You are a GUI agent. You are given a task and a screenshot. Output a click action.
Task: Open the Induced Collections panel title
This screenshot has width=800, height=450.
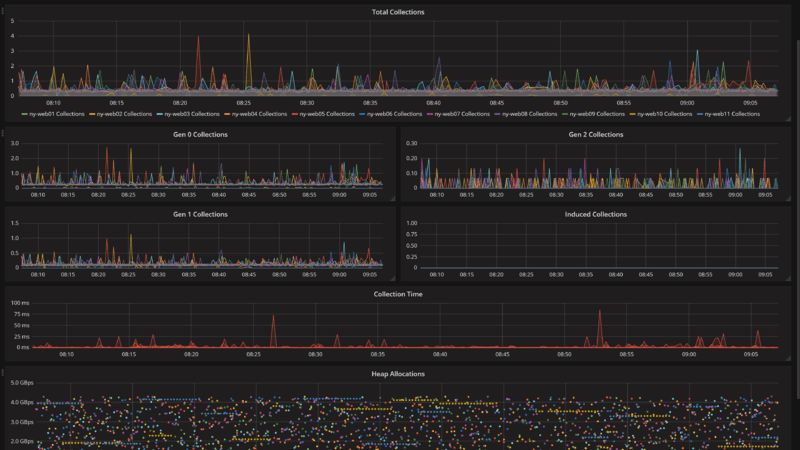point(595,214)
